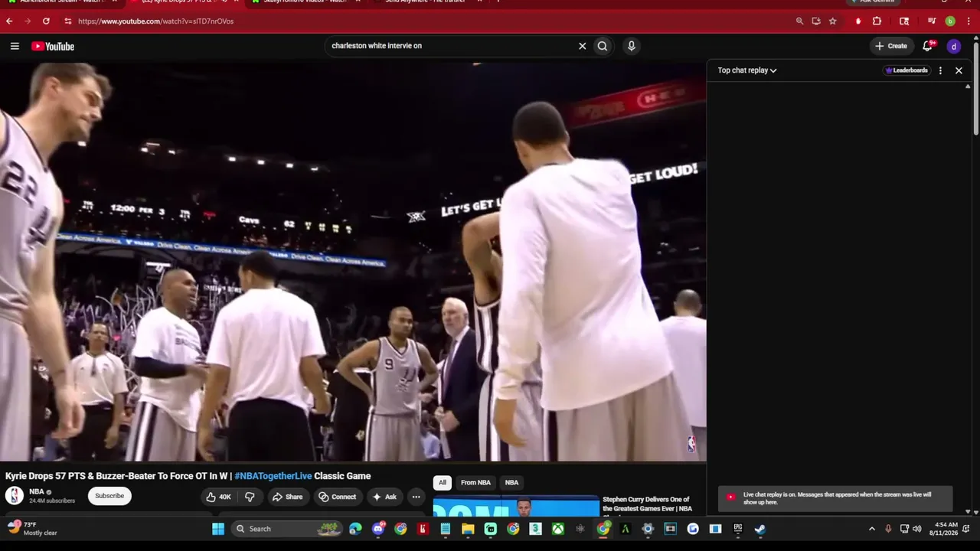Click the Connect button
This screenshot has width=980, height=551.
tap(338, 497)
